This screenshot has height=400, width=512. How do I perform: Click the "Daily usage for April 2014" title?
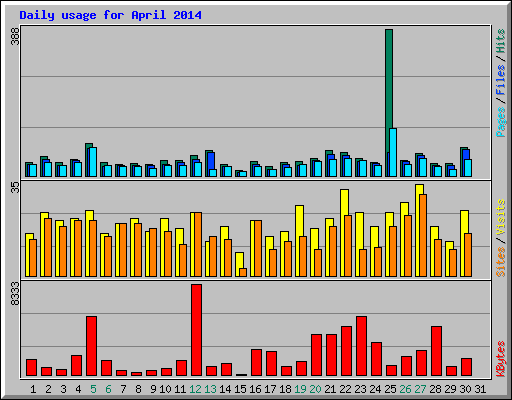point(110,16)
